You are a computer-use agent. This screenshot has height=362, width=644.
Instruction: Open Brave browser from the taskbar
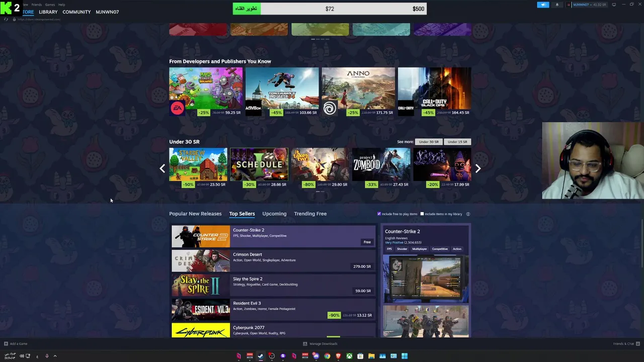(338, 356)
